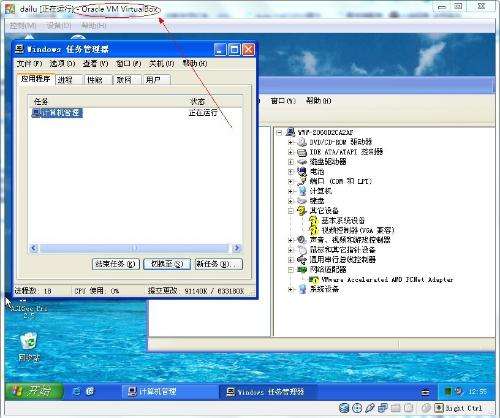Click the 计算机管理 taskbar button

tap(170, 392)
